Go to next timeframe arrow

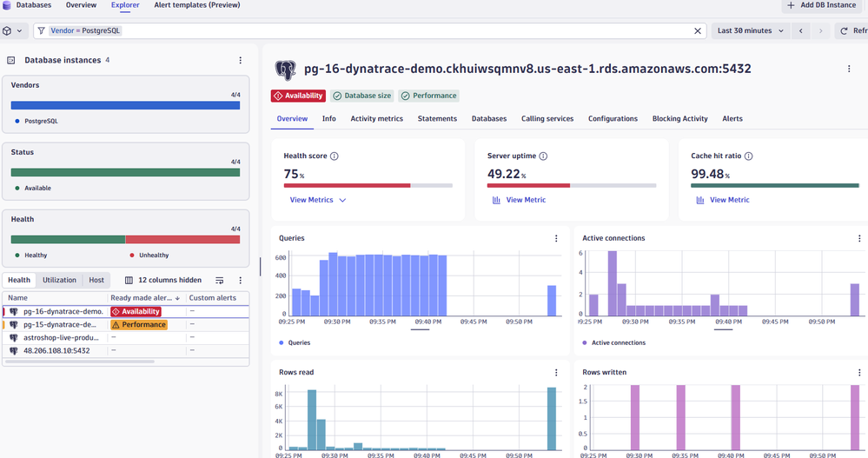tap(820, 31)
